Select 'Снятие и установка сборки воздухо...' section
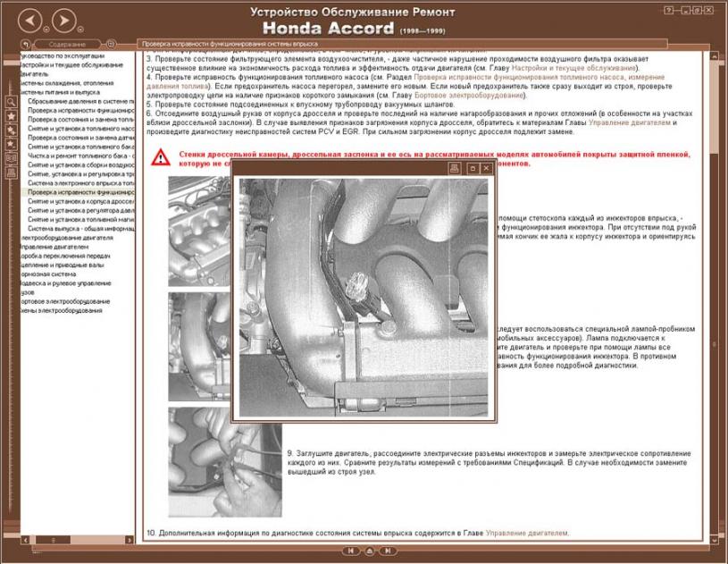728x564 pixels. point(80,165)
